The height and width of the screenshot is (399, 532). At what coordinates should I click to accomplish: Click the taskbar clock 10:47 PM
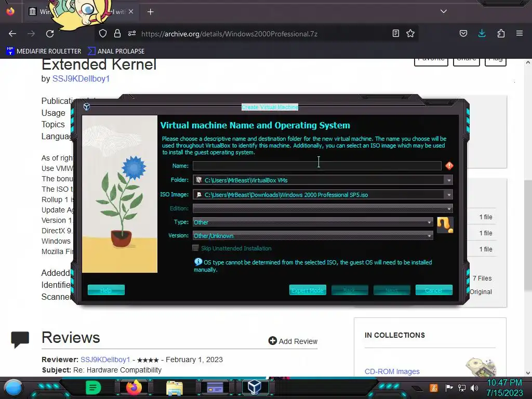click(x=504, y=383)
